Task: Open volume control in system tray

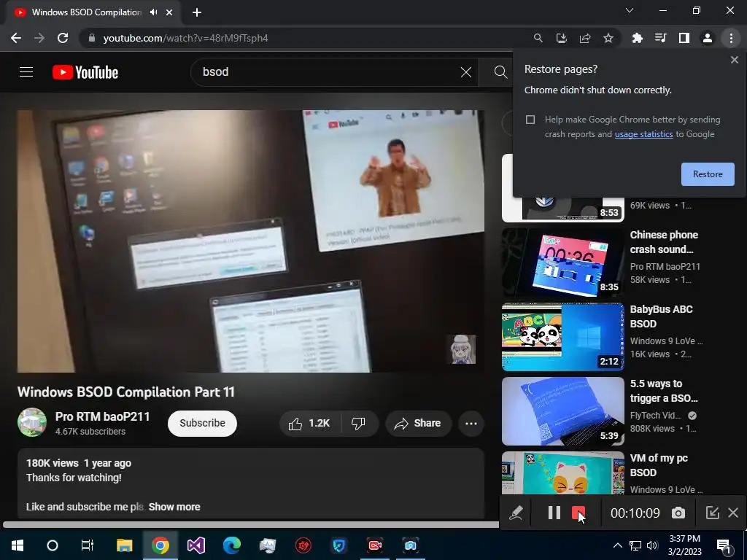Action: [x=652, y=545]
